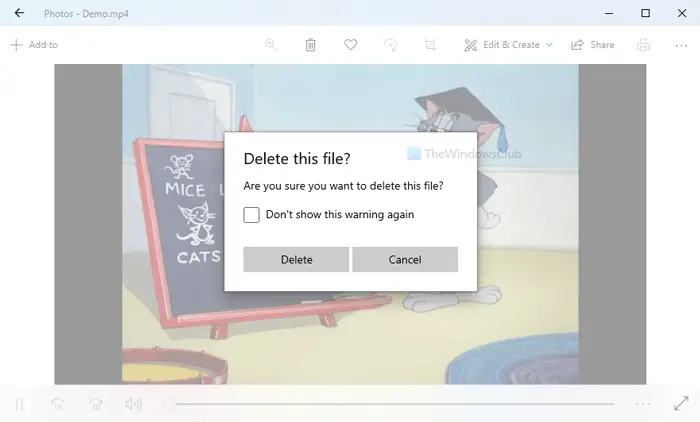Dismiss dialog with Cancel button

click(405, 259)
